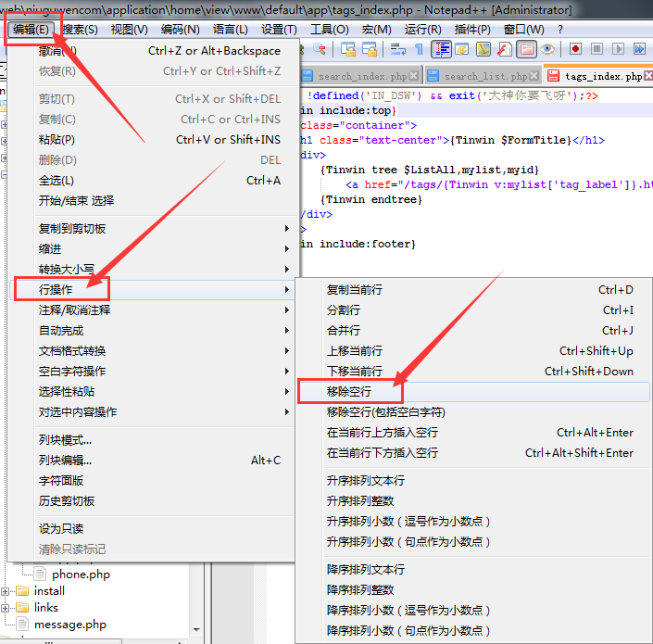Viewport: 653px width, 644px height.
Task: Toggle the Indent Guide toolbar icon
Action: (441, 49)
